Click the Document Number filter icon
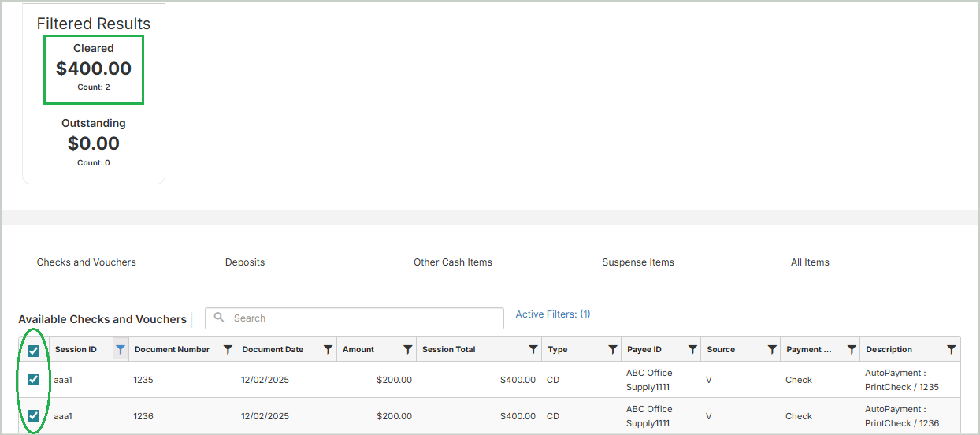 (x=228, y=350)
